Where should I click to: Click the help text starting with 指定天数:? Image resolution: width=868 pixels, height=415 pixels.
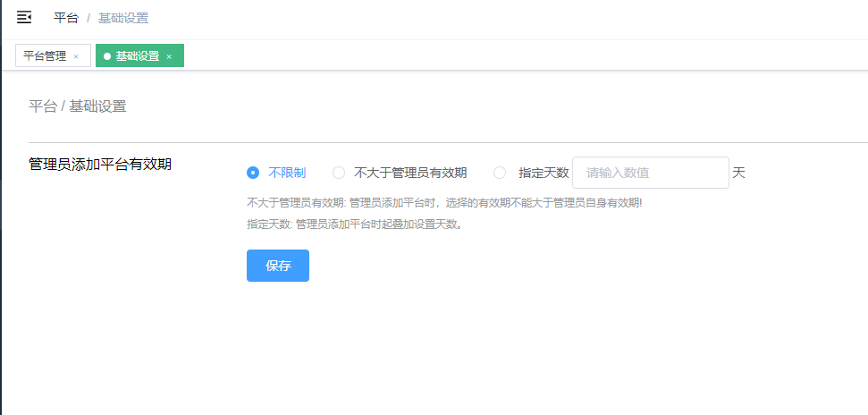(355, 224)
